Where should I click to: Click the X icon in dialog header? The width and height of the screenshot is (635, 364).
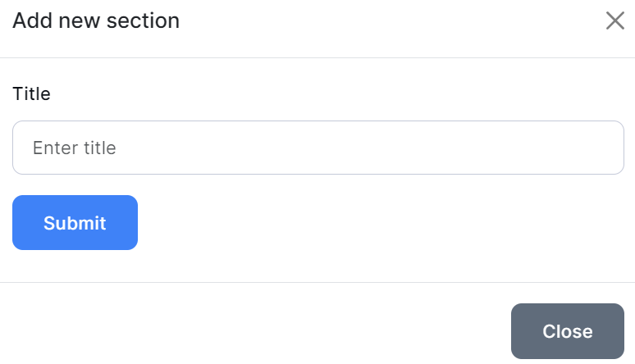tap(614, 21)
